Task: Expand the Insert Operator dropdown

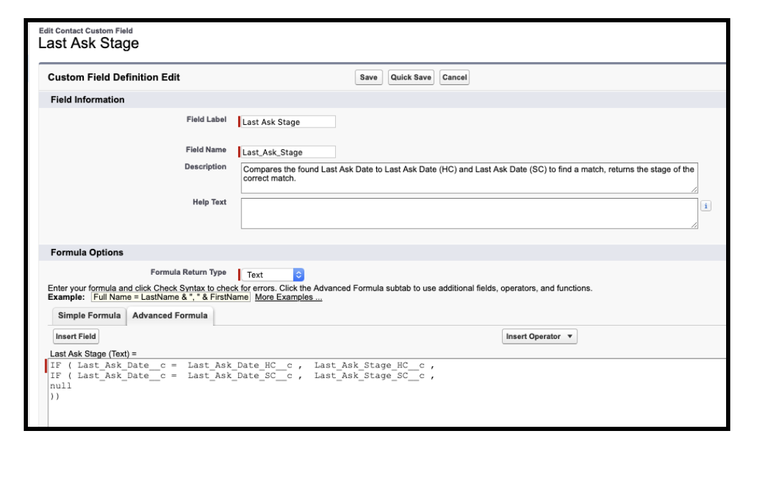Action: point(539,336)
